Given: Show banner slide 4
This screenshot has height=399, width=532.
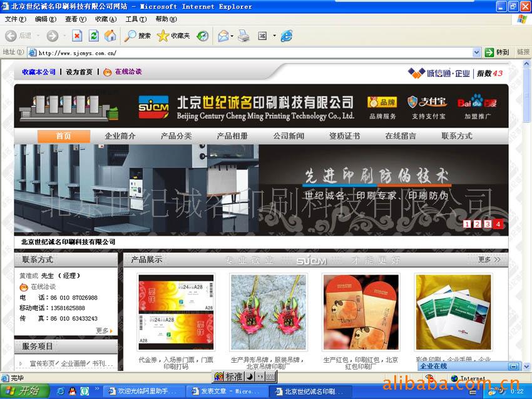Looking at the screenshot, I should 498,224.
